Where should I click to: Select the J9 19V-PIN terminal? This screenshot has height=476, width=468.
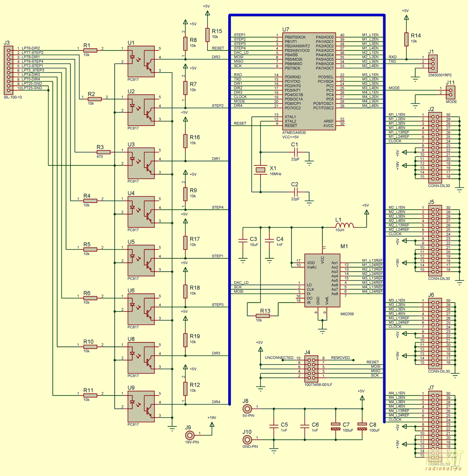coord(190,435)
